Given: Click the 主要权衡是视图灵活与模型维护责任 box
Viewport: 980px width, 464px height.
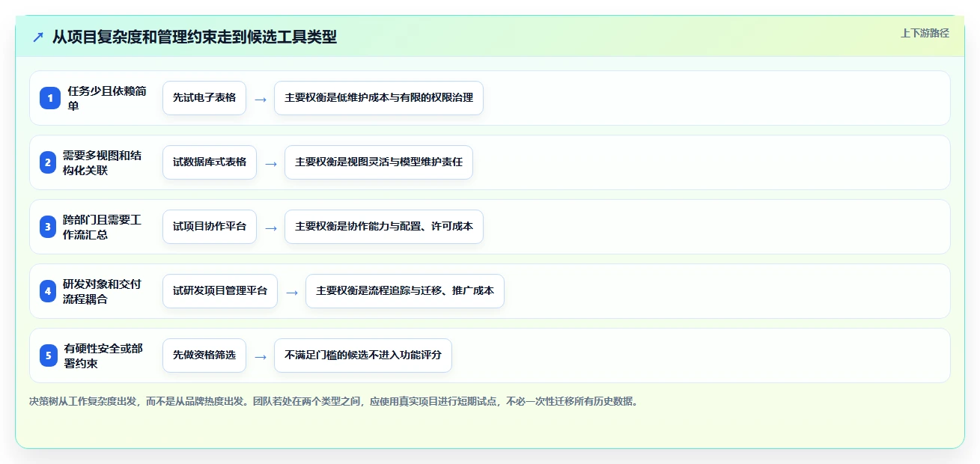Looking at the screenshot, I should (x=379, y=162).
